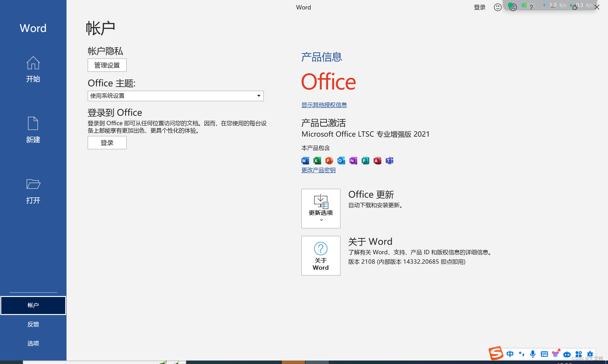Click the 管理设置 manage settings button
This screenshot has width=608, height=364.
107,65
